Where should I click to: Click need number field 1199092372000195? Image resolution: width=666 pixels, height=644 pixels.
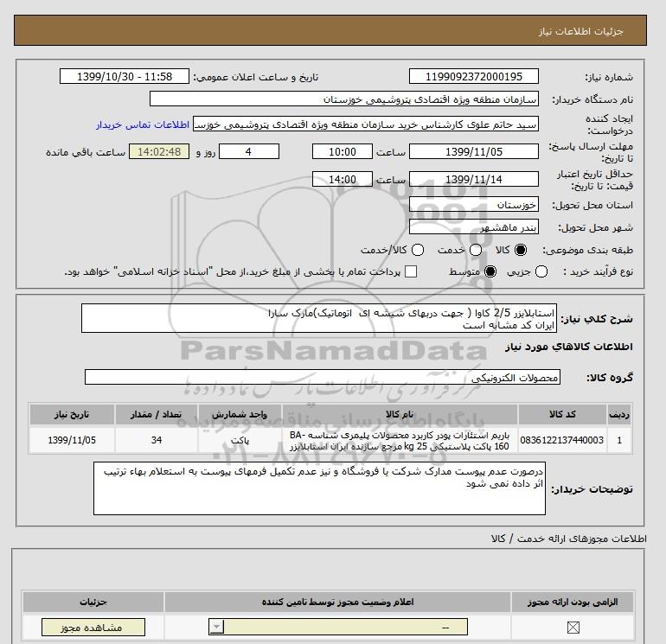point(474,77)
